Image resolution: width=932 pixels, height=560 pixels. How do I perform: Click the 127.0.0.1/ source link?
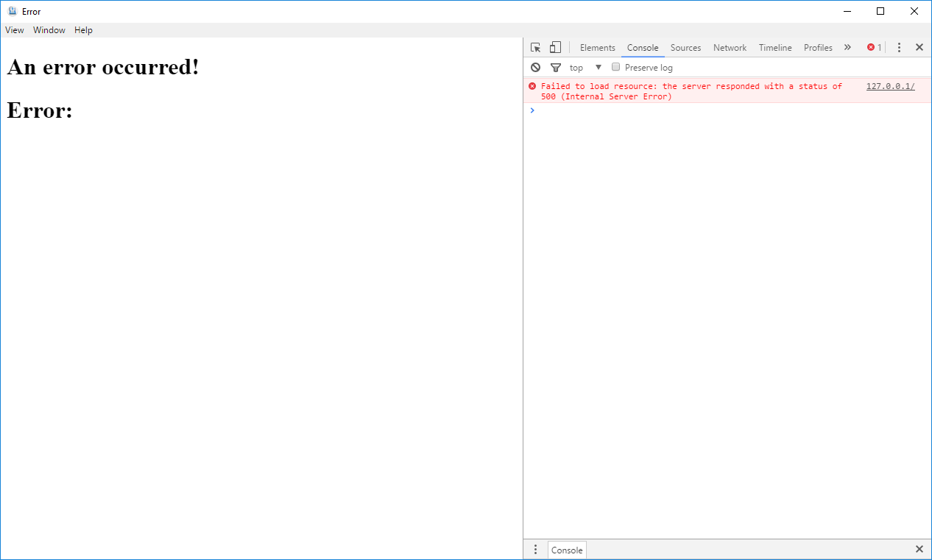pos(890,87)
